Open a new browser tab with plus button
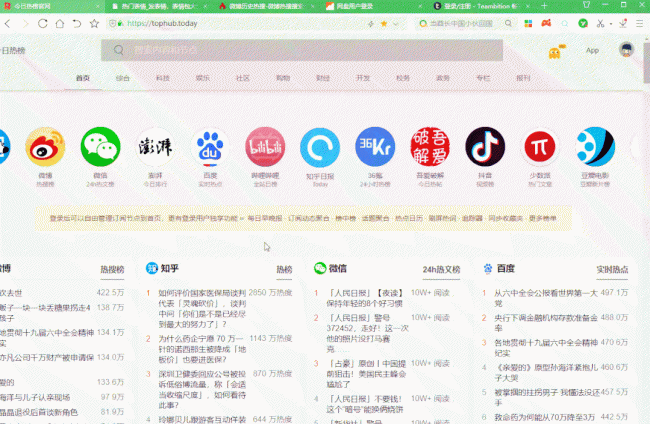This screenshot has height=424, width=650. 544,6
